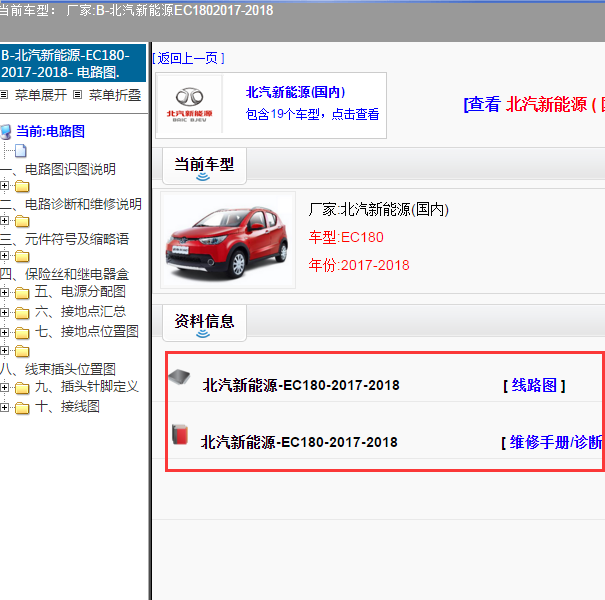This screenshot has width=605, height=600.
Task: Click the folder icon just above 四、保险丝和继电器盒 label
Action: (22, 256)
